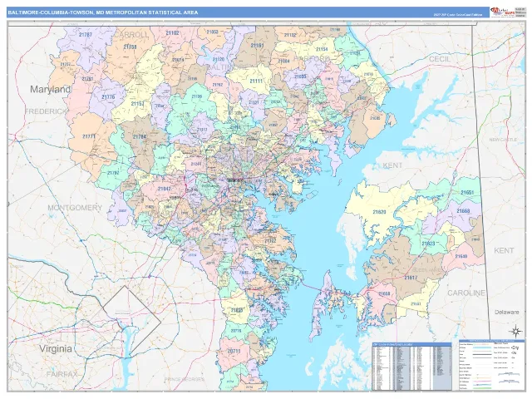Click the map legend panel
The image size is (532, 399).
tap(492, 364)
